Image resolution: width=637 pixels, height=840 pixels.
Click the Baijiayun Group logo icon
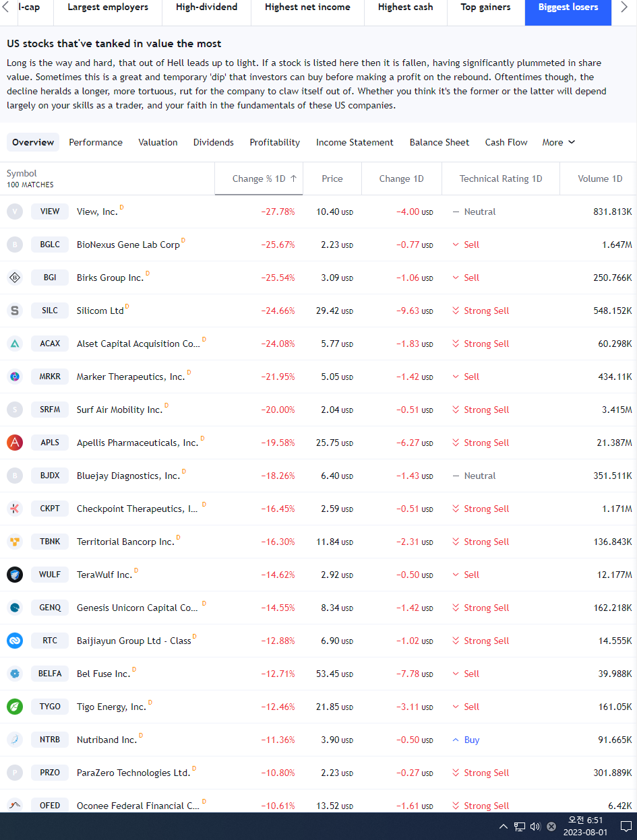pyautogui.click(x=15, y=641)
